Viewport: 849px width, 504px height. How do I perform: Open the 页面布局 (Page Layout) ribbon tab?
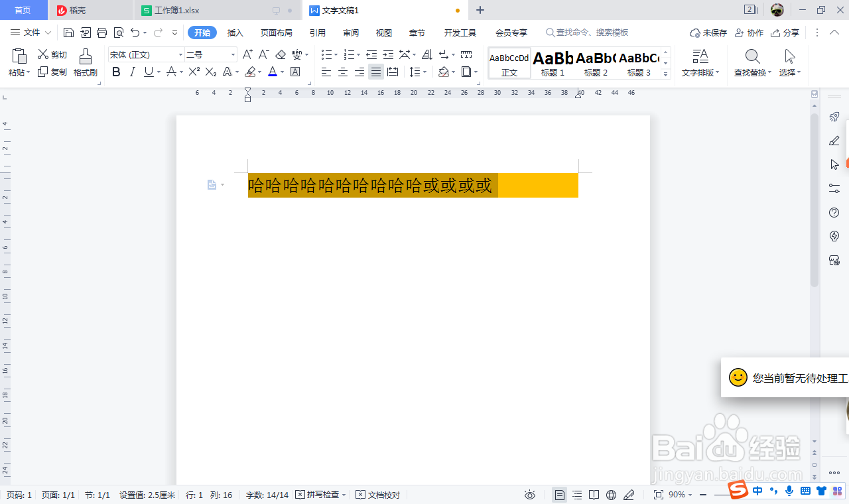(x=276, y=32)
